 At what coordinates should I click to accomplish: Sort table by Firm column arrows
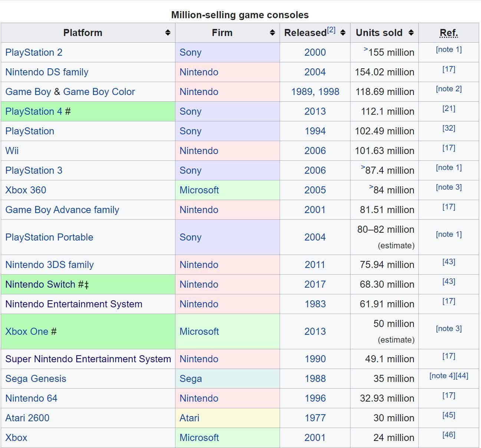(272, 33)
